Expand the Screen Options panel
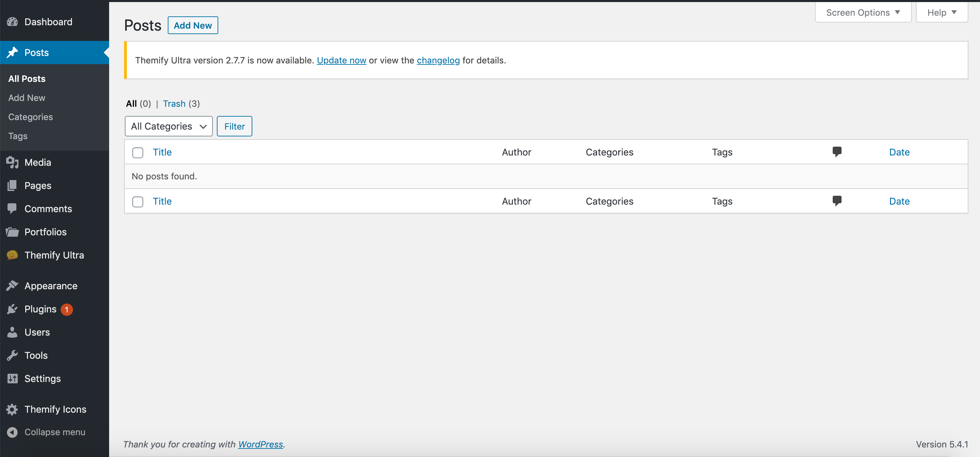Viewport: 980px width, 457px height. (863, 13)
